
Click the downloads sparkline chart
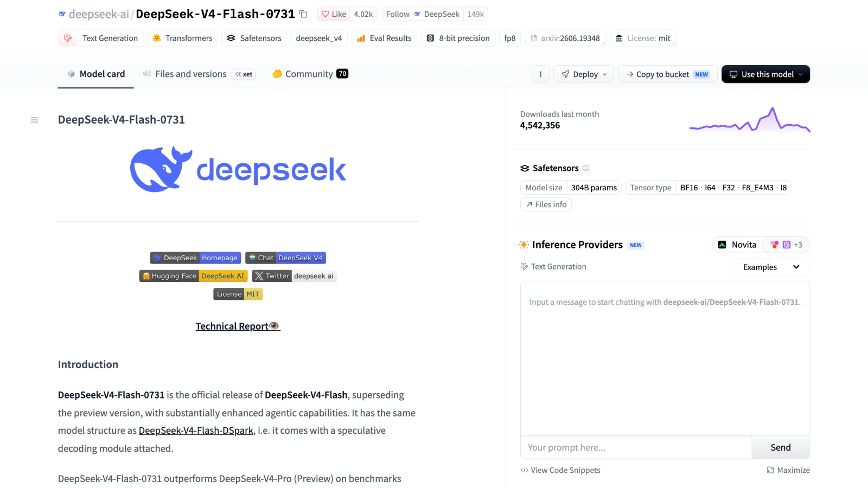(750, 120)
